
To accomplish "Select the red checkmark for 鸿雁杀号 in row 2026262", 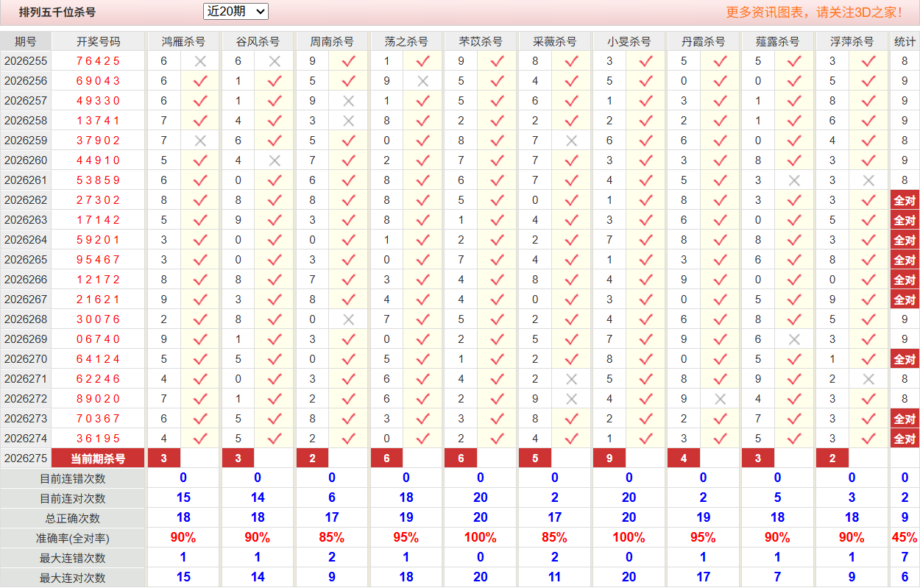I will pos(200,200).
